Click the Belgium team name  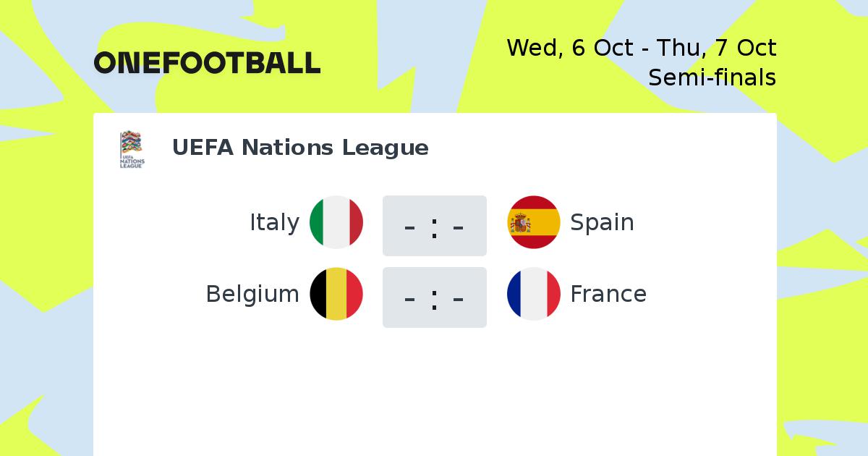[252, 295]
